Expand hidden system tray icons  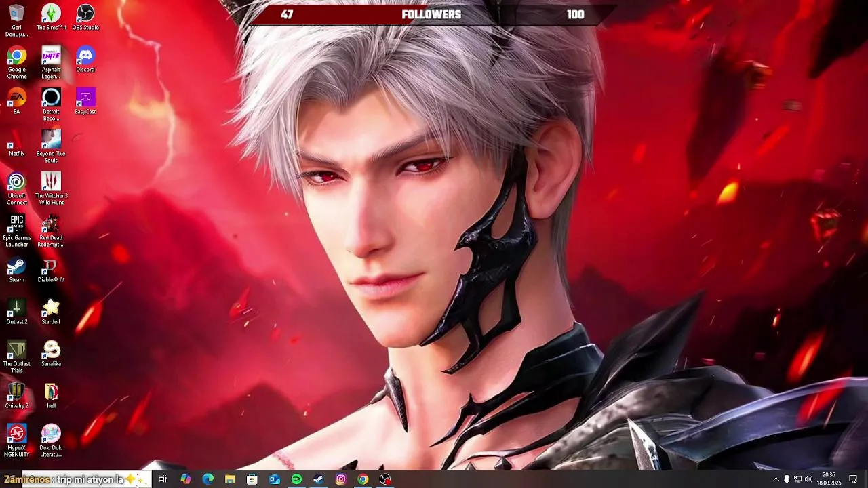click(x=776, y=479)
